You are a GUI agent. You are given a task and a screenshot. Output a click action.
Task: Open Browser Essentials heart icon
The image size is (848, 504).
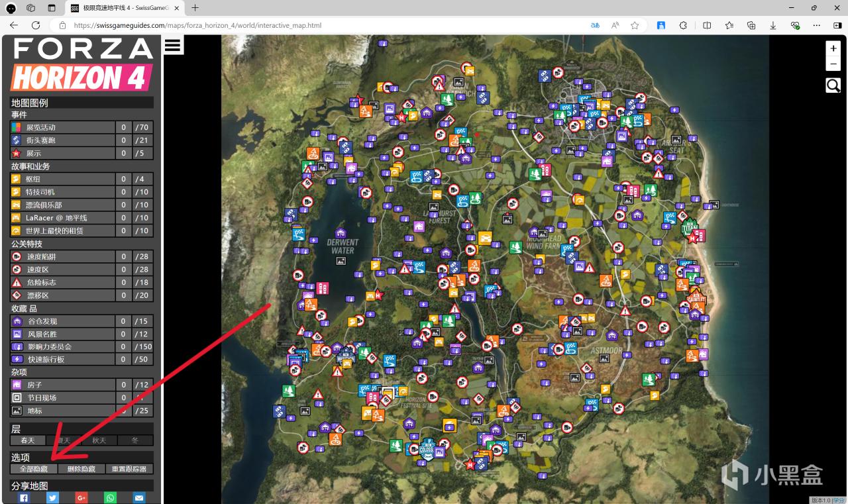pos(796,25)
